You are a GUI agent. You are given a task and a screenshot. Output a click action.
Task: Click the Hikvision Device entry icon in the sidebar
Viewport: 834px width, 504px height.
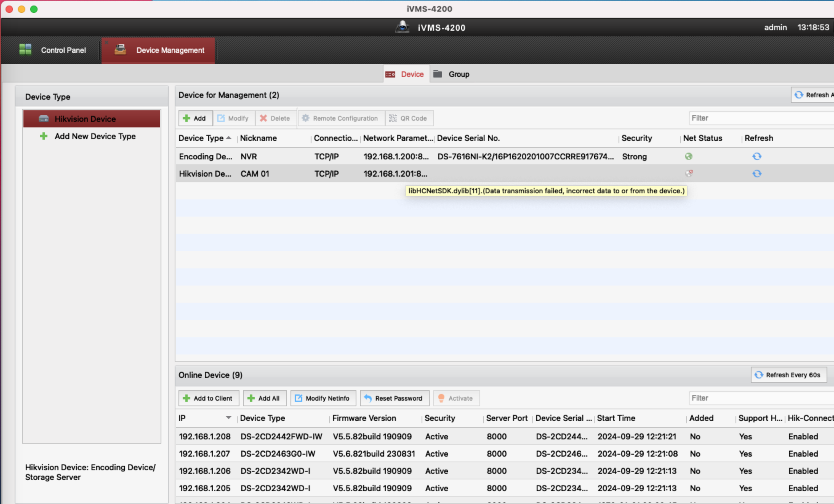pos(44,119)
